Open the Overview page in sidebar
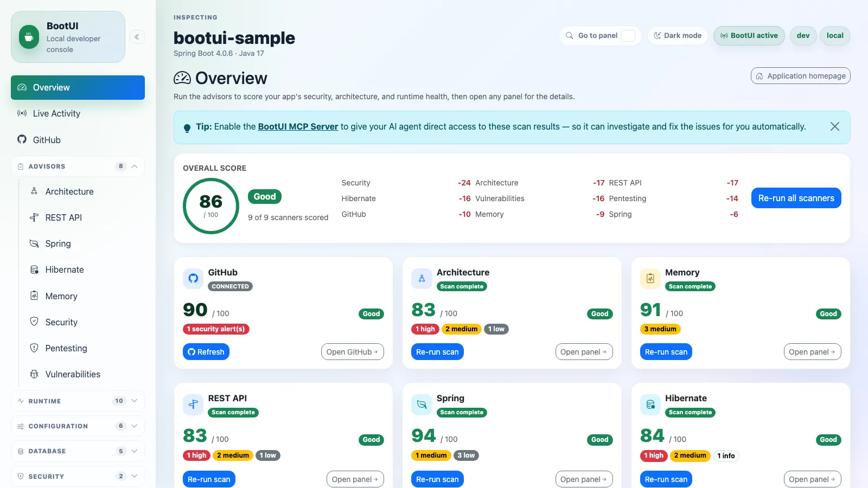Viewport: 868px width, 488px height. [78, 87]
